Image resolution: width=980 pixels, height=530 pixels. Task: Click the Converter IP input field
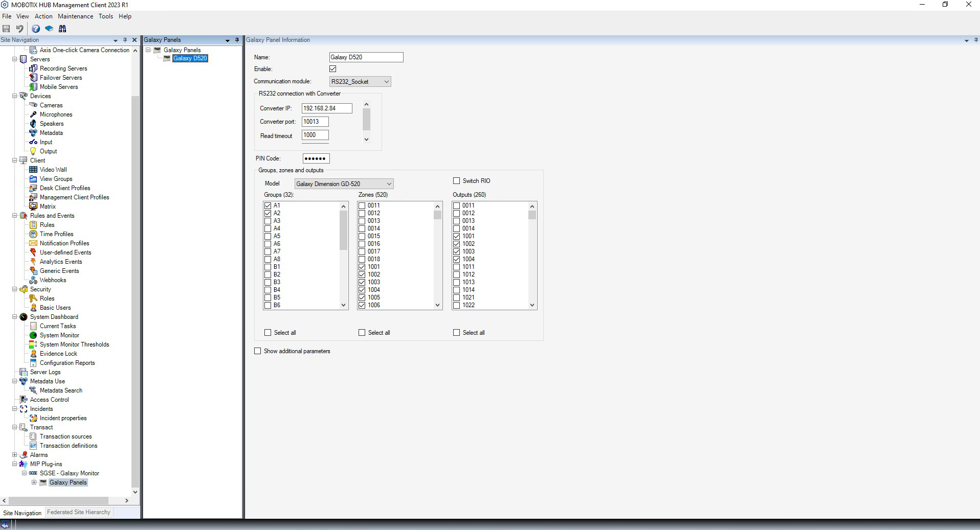pos(327,108)
